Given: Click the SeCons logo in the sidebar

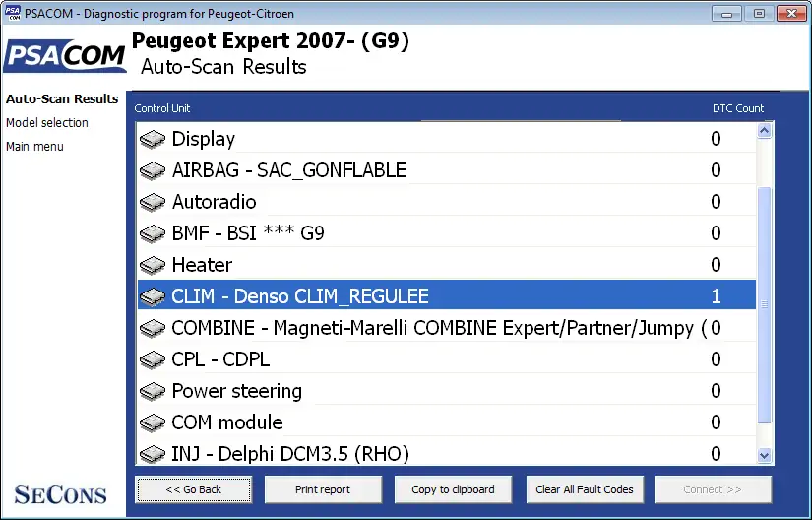Looking at the screenshot, I should (x=60, y=494).
